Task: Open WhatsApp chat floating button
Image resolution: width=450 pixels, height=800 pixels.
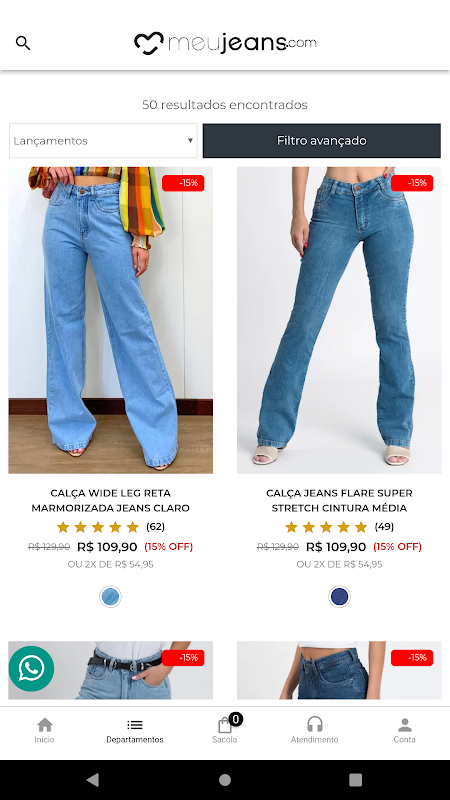Action: pos(31,668)
